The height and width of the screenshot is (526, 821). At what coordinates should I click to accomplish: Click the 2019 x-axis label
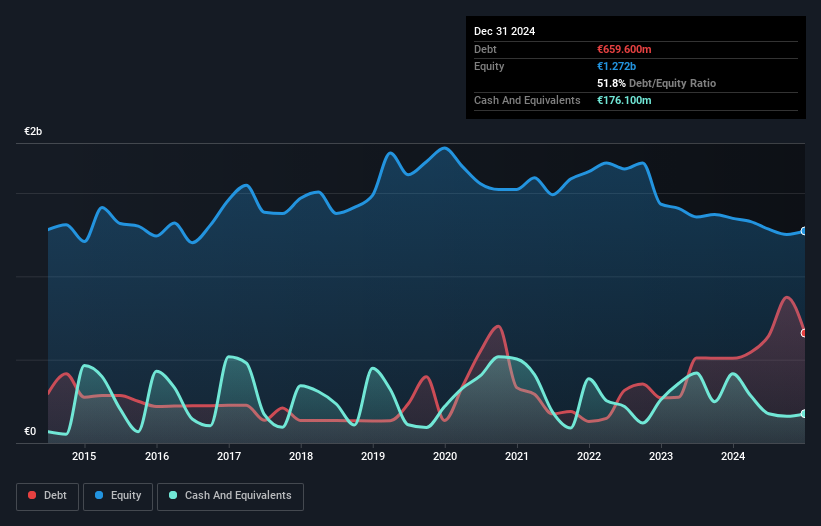(373, 456)
